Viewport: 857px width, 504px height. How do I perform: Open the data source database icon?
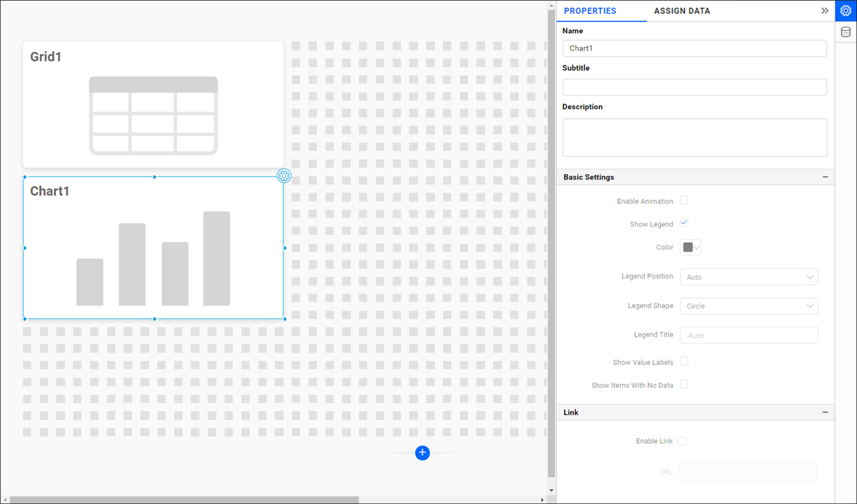point(845,32)
